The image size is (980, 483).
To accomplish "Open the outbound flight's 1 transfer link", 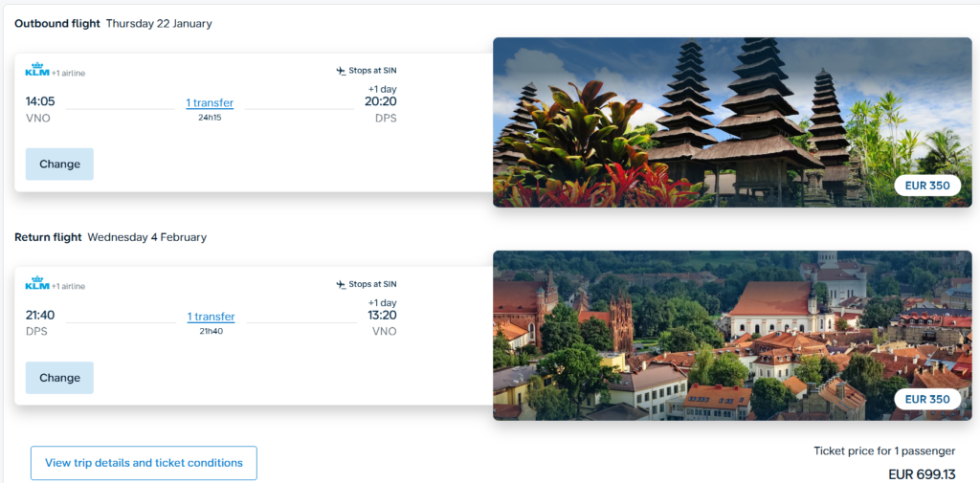I will pos(210,103).
